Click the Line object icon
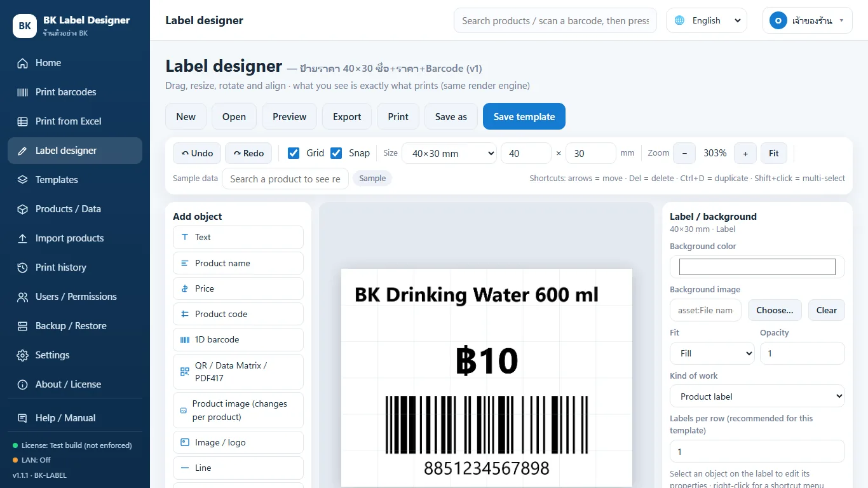 (x=185, y=468)
